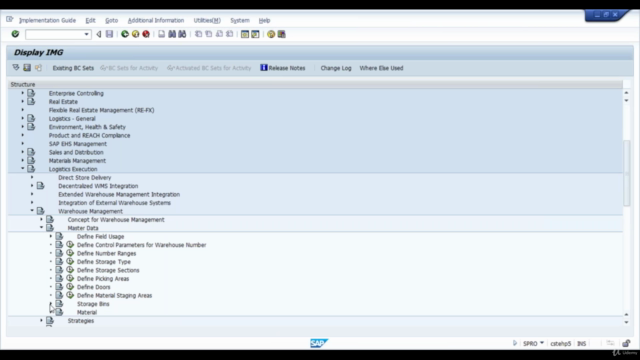Expand the Strategies node
640x360 pixels.
(x=42, y=320)
